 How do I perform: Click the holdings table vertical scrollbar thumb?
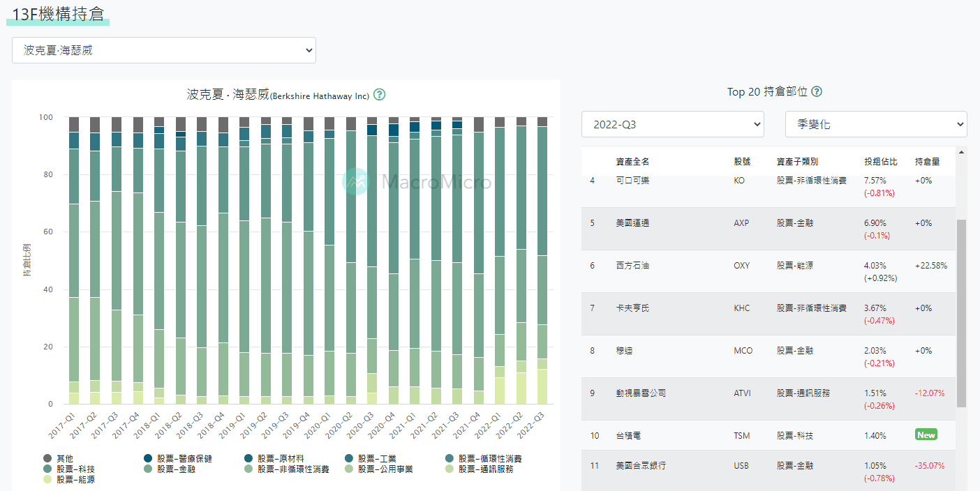click(x=961, y=312)
